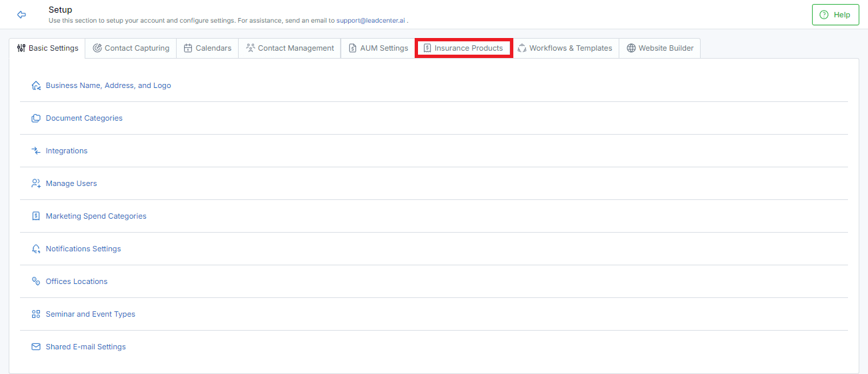Image resolution: width=868 pixels, height=374 pixels.
Task: Click the Insurance Products dollar icon
Action: (427, 48)
